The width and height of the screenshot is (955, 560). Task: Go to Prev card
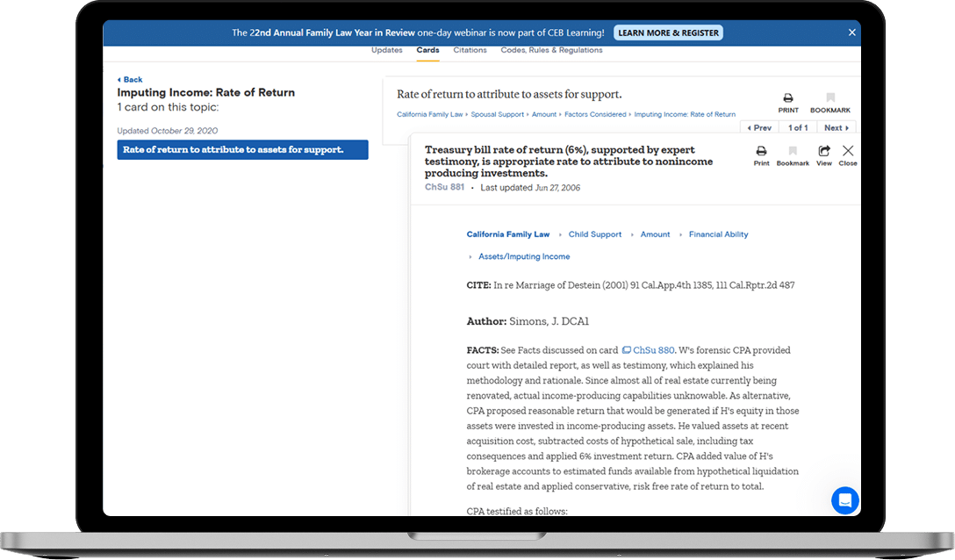758,128
